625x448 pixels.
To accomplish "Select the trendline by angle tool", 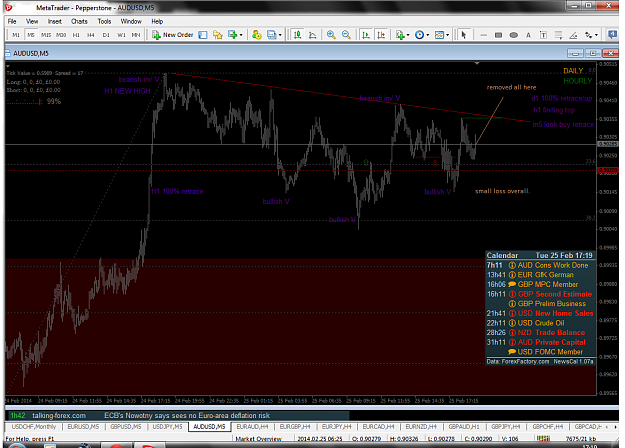I will (x=573, y=35).
